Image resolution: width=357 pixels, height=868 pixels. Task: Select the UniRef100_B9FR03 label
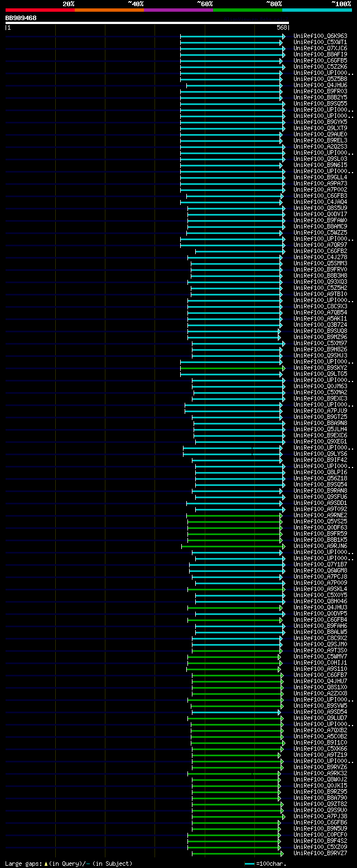click(x=320, y=92)
